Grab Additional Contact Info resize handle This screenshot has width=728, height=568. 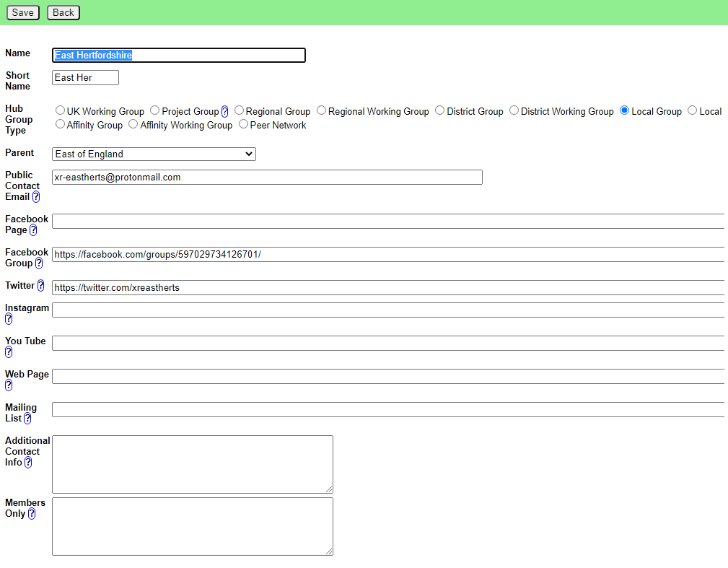(329, 489)
